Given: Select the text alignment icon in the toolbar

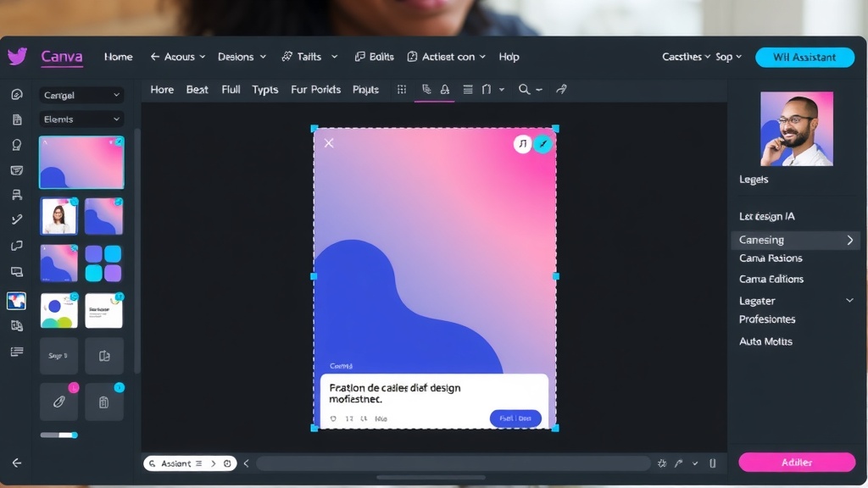Looking at the screenshot, I should 467,89.
